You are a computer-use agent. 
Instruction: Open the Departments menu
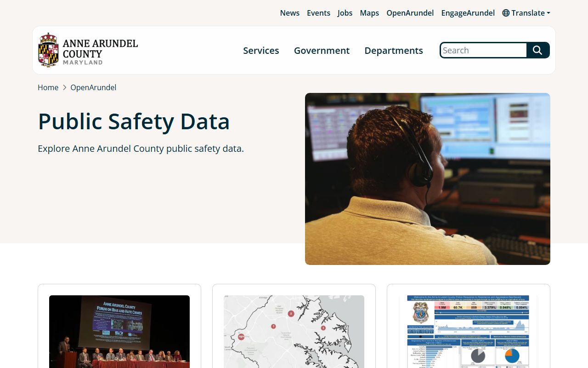[x=394, y=51]
